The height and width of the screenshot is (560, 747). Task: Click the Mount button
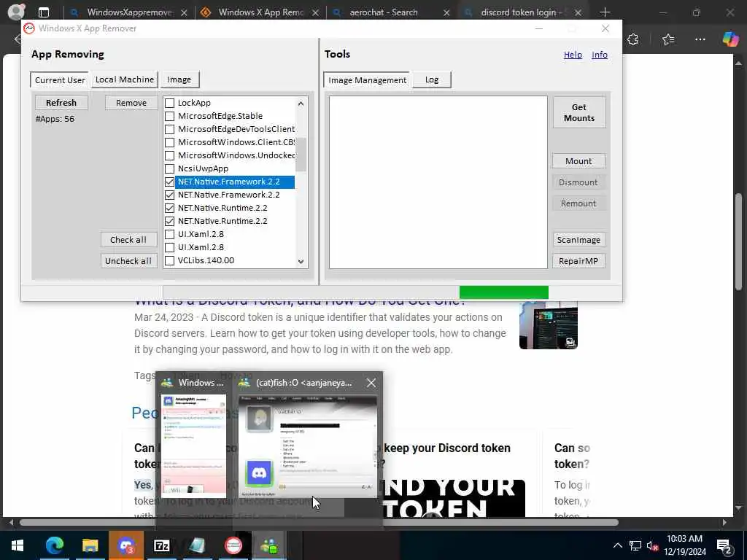578,161
